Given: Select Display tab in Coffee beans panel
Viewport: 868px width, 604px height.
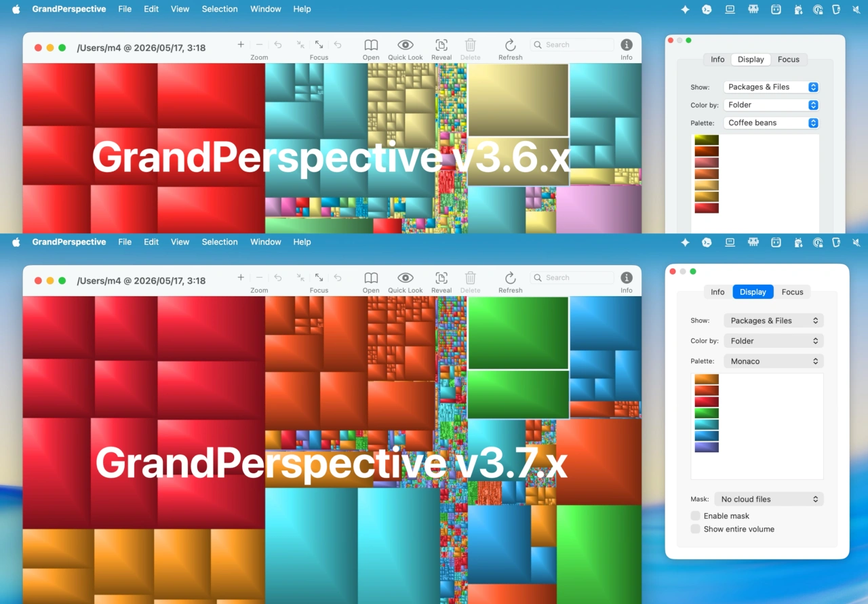Looking at the screenshot, I should pyautogui.click(x=751, y=60).
